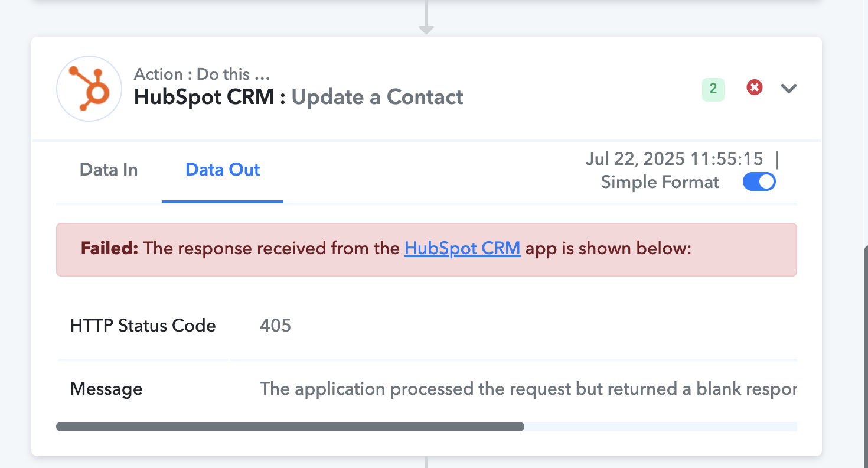Click the 405 status code value

pyautogui.click(x=275, y=326)
